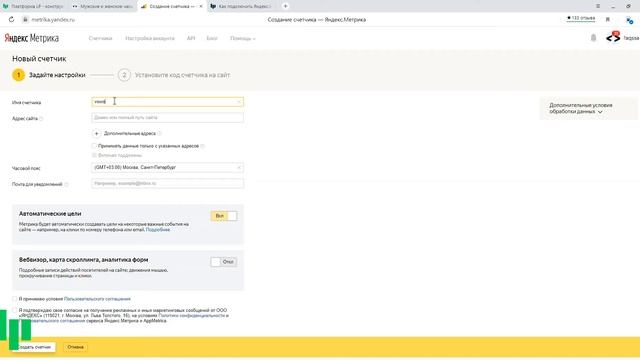
Task: Toggle Вебвизор, карта скроллинга switch
Action: pyautogui.click(x=224, y=262)
